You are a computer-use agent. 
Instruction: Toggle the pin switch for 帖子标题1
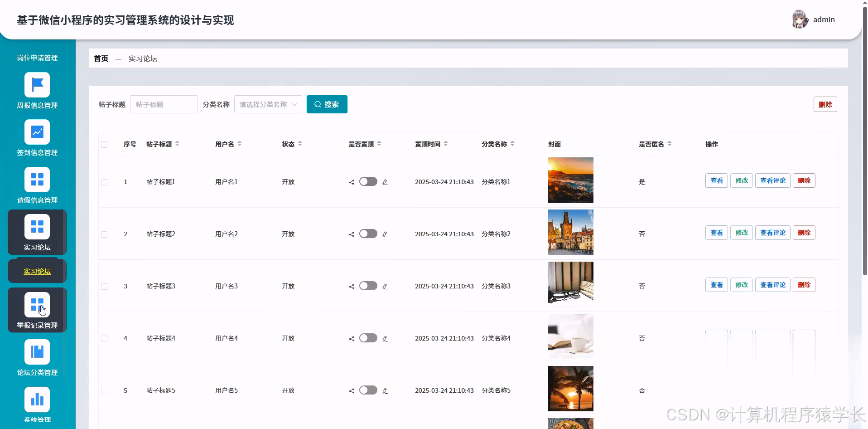[x=368, y=181]
